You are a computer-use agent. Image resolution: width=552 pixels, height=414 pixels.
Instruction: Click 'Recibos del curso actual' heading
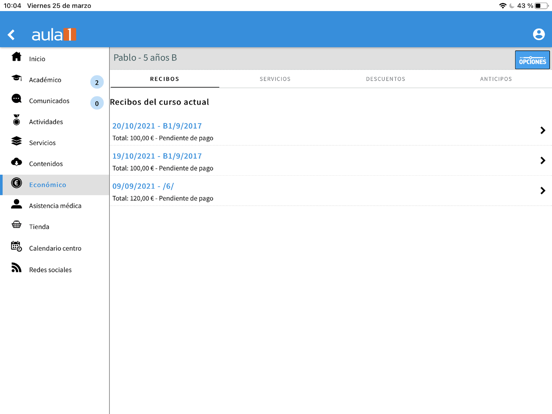(x=159, y=102)
